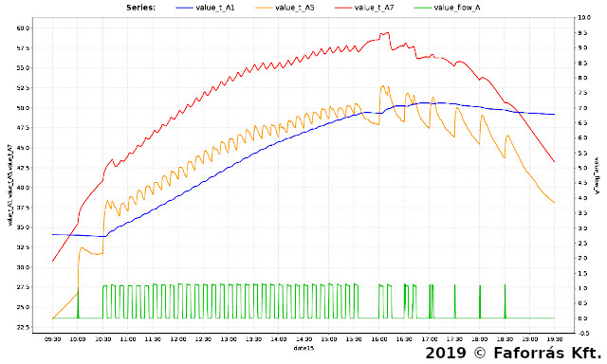Click the 10.0 label on the right flow axis

(584, 18)
